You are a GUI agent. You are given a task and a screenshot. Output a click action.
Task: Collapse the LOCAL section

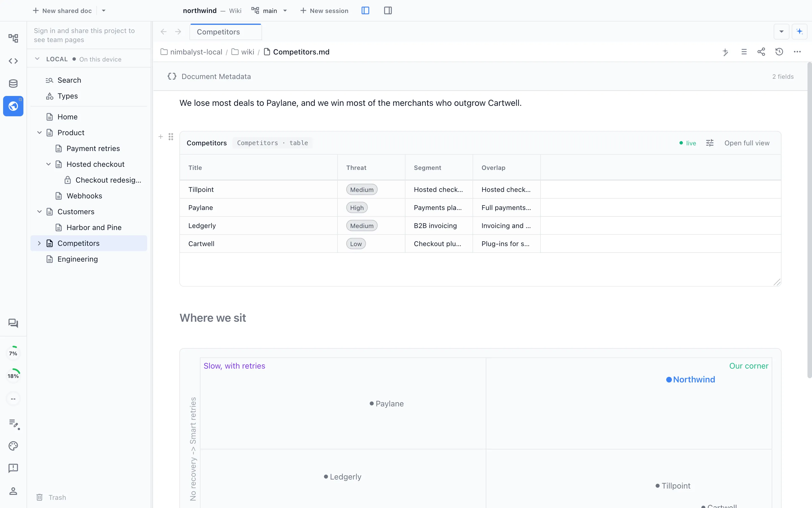(x=37, y=59)
